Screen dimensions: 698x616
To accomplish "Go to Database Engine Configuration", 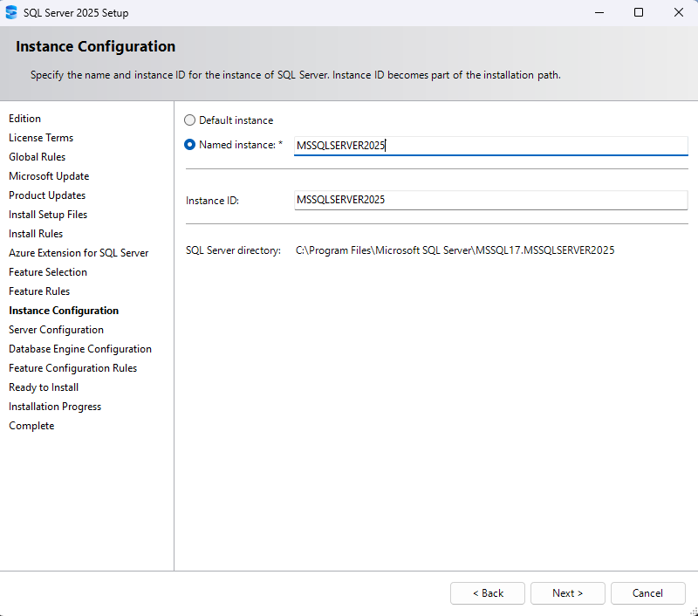I will pos(79,348).
